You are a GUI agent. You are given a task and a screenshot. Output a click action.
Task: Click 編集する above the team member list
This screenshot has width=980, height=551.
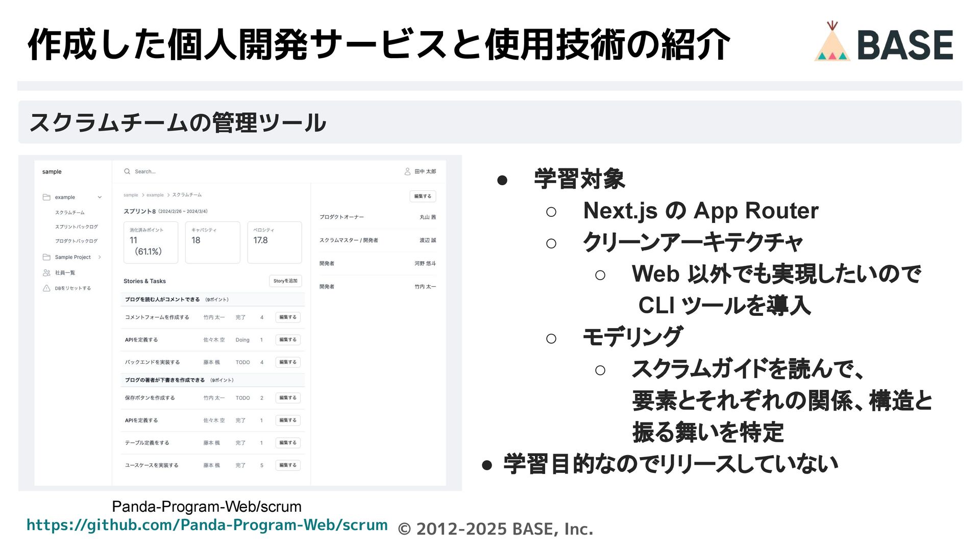(x=423, y=196)
